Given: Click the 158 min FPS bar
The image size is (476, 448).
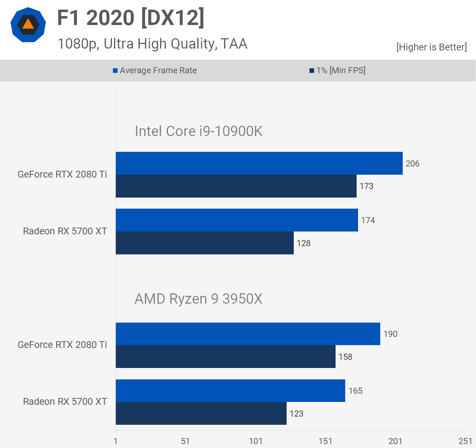Looking at the screenshot, I should coord(225,357).
